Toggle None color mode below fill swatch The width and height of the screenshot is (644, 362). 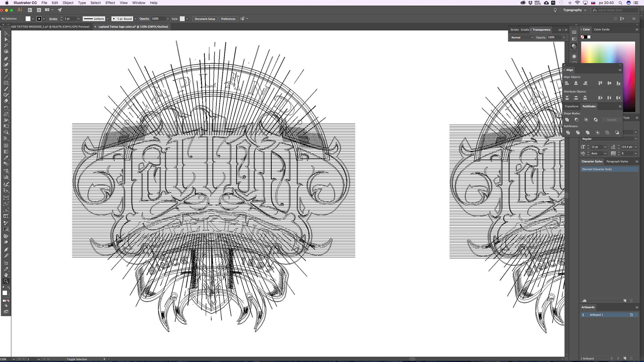(8, 301)
